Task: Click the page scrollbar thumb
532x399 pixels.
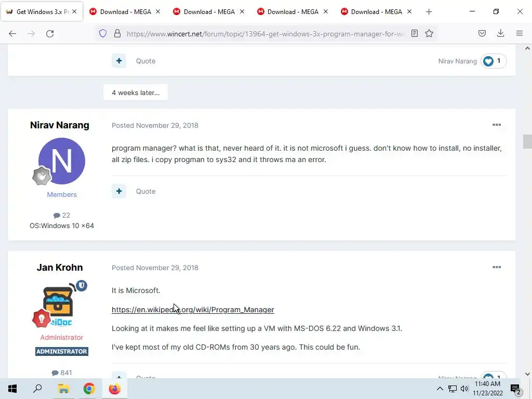Action: (x=527, y=141)
